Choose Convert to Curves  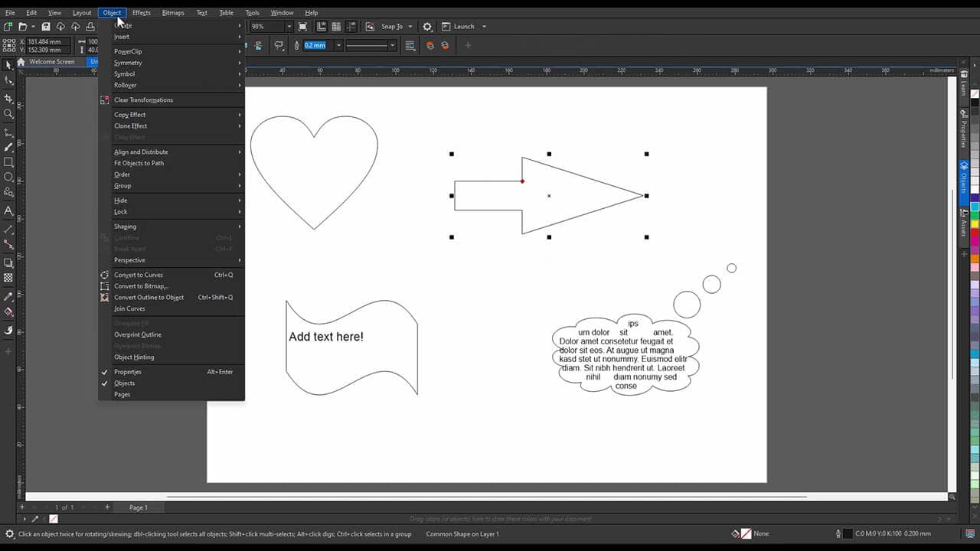pos(171,275)
